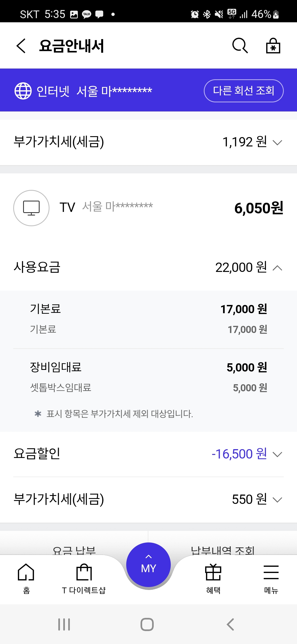The image size is (297, 644).
Task: Tap 다른 회선 조회 button
Action: (244, 91)
